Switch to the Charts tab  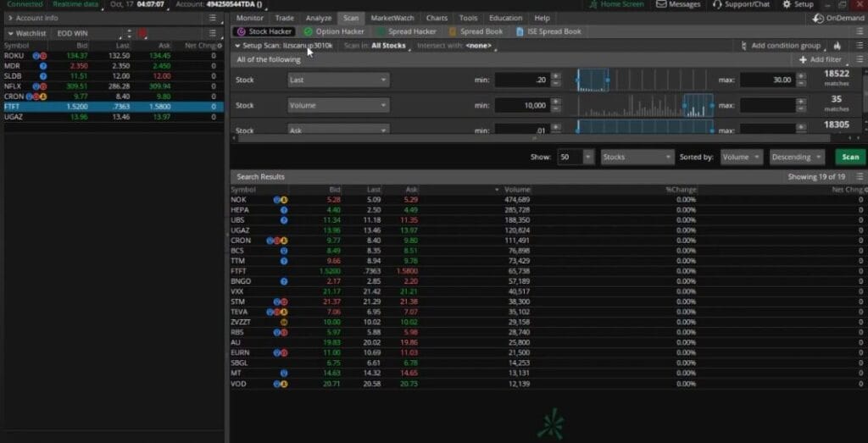[437, 18]
